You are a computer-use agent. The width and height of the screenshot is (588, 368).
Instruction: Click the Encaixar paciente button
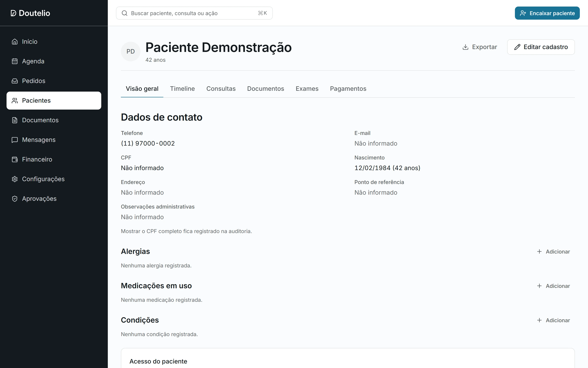pyautogui.click(x=547, y=13)
